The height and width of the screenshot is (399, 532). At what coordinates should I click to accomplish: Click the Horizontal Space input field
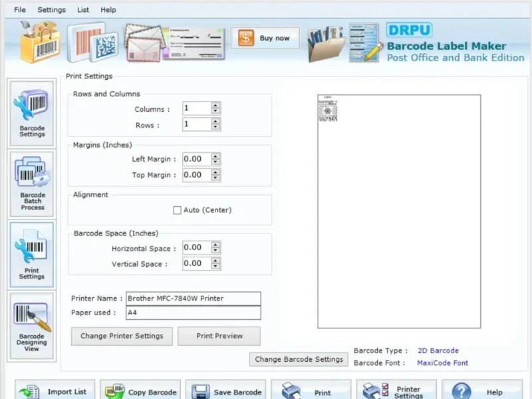(x=197, y=247)
